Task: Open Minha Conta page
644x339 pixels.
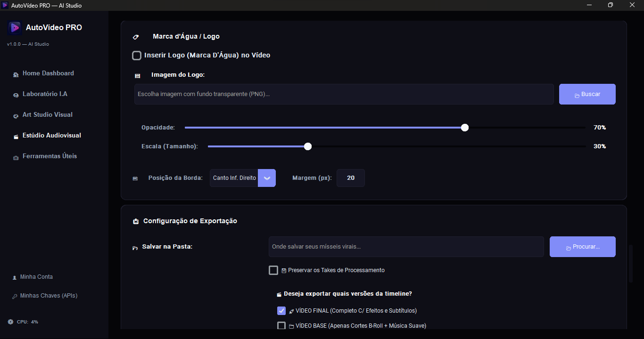Action: pos(36,277)
